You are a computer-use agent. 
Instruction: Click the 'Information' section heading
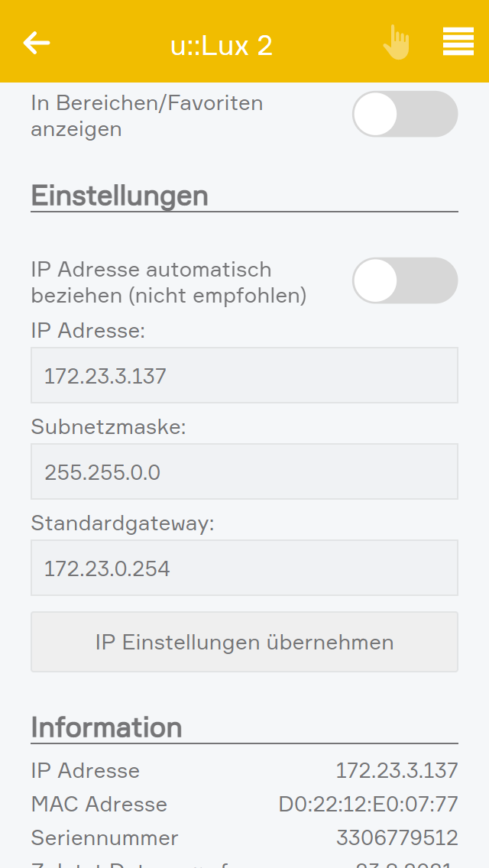tap(106, 727)
